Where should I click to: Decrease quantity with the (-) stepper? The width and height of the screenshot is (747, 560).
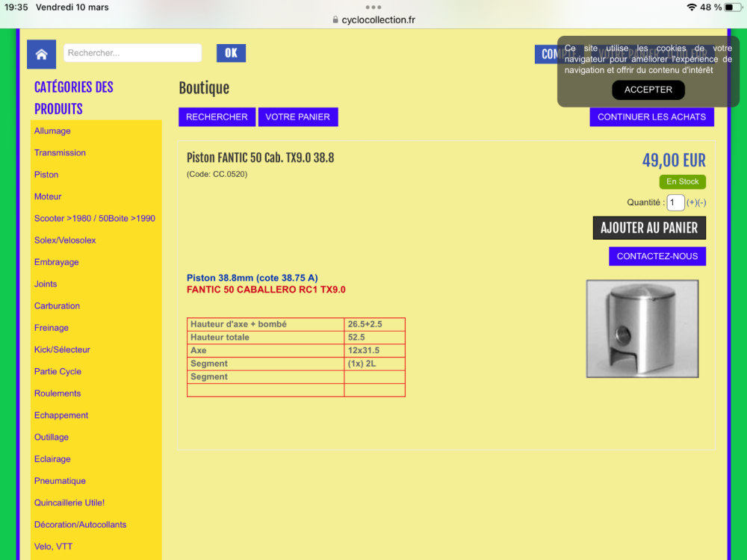(701, 203)
